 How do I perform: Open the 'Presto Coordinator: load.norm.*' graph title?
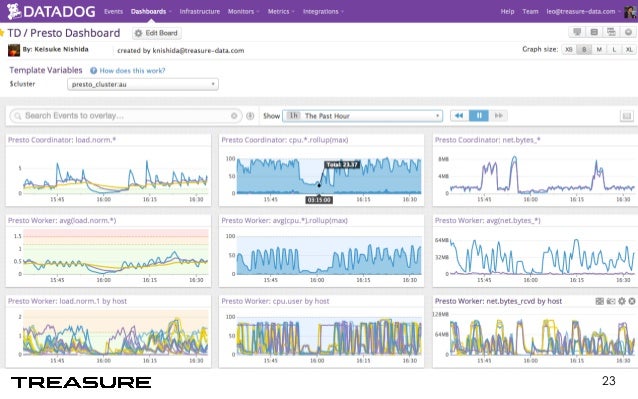[62, 140]
